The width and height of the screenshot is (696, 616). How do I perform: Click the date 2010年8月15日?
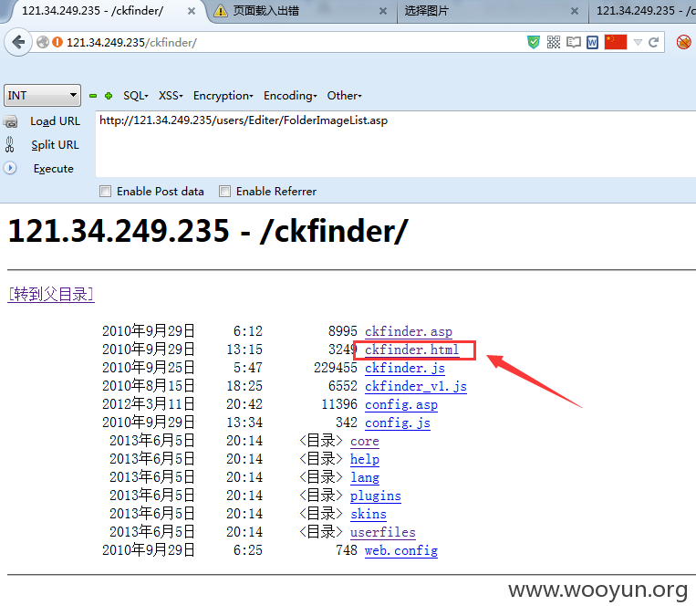coord(149,386)
